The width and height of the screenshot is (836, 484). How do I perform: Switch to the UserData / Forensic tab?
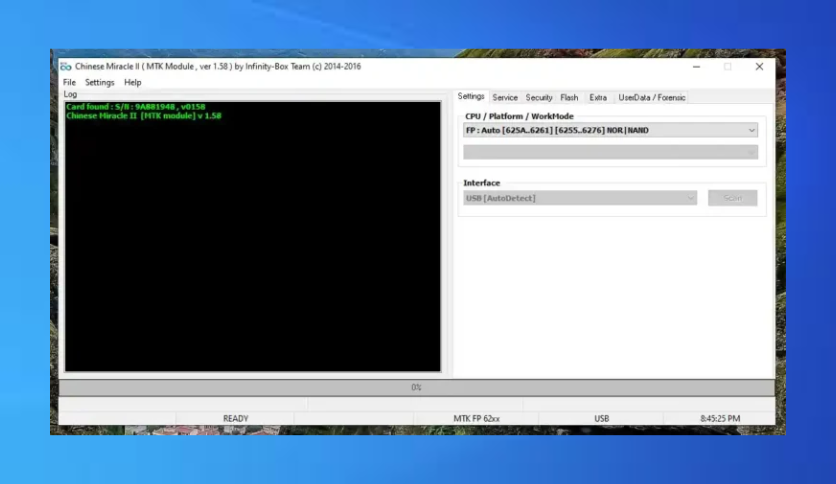point(652,98)
